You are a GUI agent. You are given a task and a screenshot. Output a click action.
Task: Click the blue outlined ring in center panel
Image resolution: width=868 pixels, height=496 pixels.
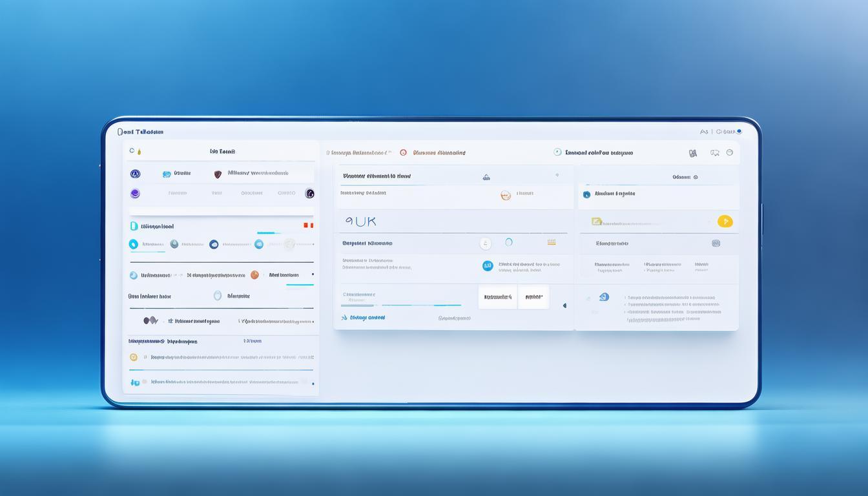coord(509,242)
